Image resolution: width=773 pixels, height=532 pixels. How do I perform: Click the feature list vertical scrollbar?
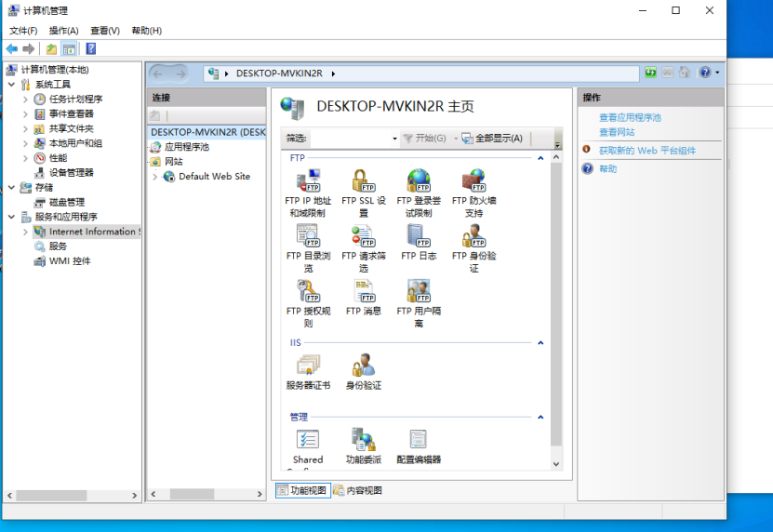[x=556, y=304]
